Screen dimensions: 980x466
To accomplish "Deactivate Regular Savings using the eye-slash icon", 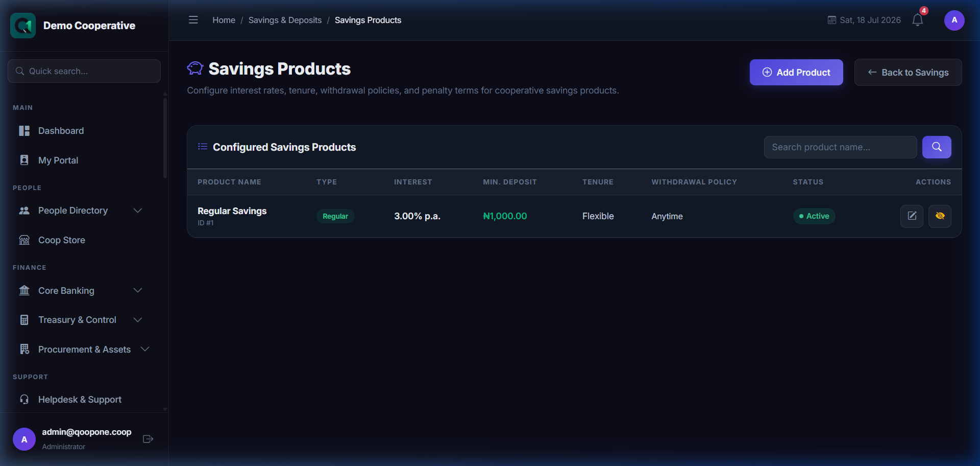I will click(940, 216).
